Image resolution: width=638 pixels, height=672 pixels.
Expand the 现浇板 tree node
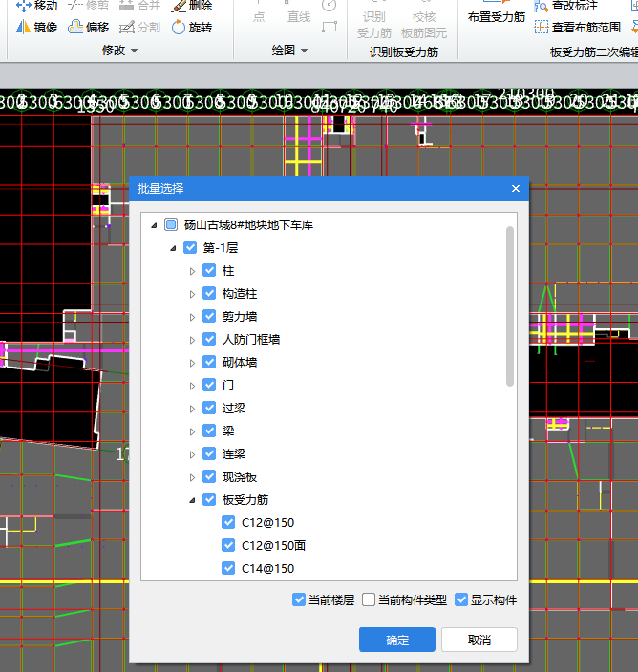tap(192, 477)
